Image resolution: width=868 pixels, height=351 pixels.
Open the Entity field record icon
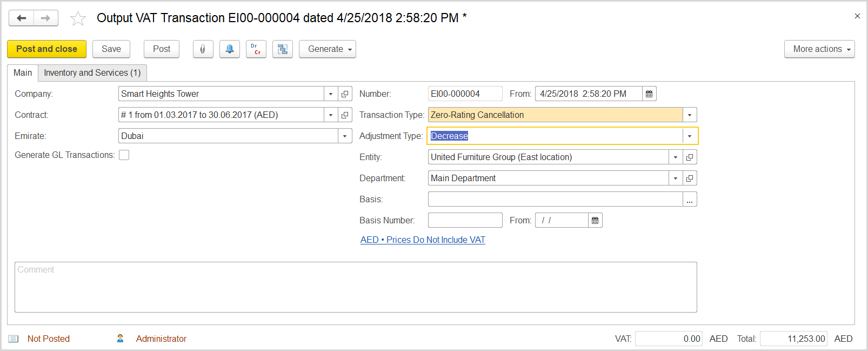pyautogui.click(x=690, y=157)
